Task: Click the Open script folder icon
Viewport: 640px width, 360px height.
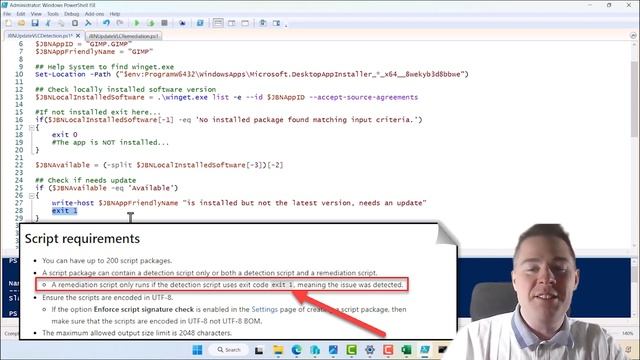Action: point(21,23)
